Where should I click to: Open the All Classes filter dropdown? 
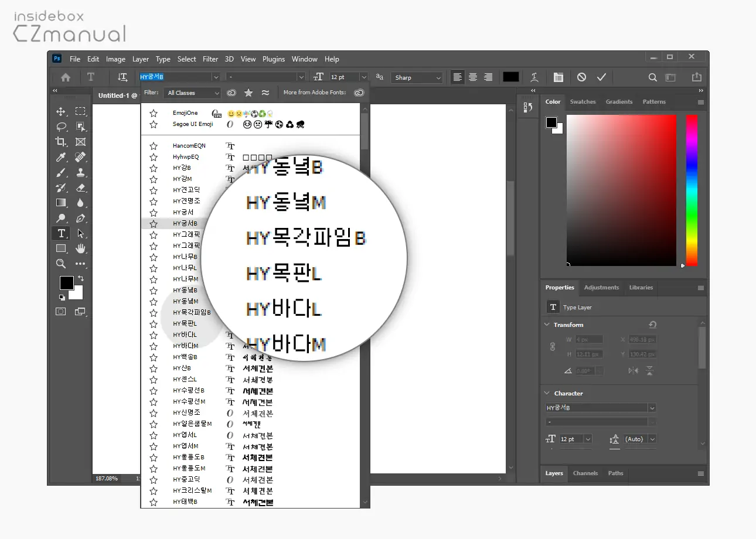coord(192,93)
